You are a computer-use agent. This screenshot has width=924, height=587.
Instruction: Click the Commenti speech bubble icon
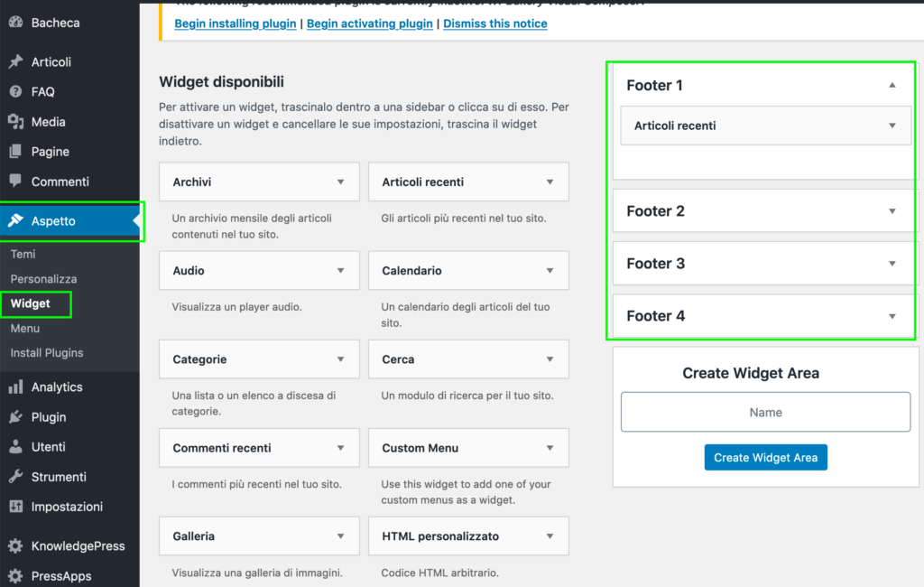click(15, 182)
